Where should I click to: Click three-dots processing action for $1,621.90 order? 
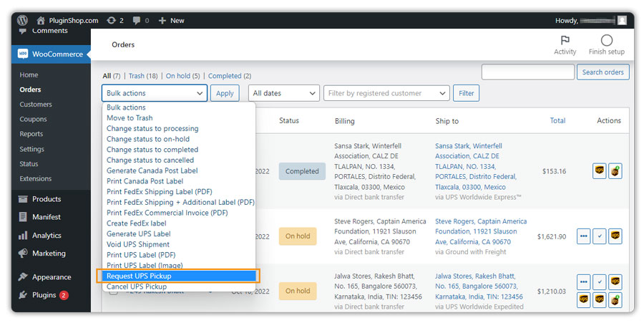(x=583, y=236)
